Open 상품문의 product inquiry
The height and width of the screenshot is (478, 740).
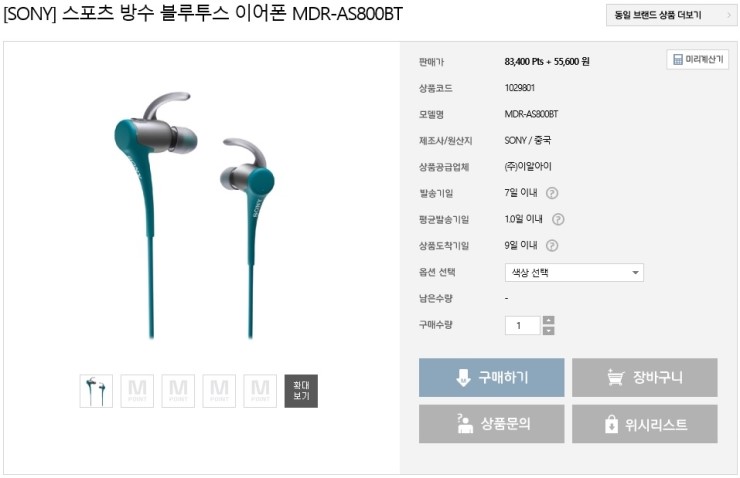click(491, 424)
